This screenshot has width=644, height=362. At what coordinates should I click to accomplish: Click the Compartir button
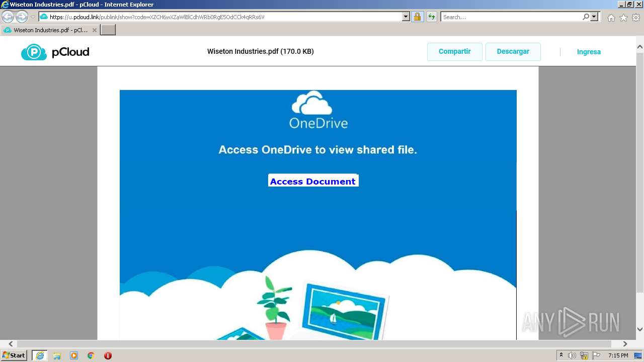(x=455, y=52)
